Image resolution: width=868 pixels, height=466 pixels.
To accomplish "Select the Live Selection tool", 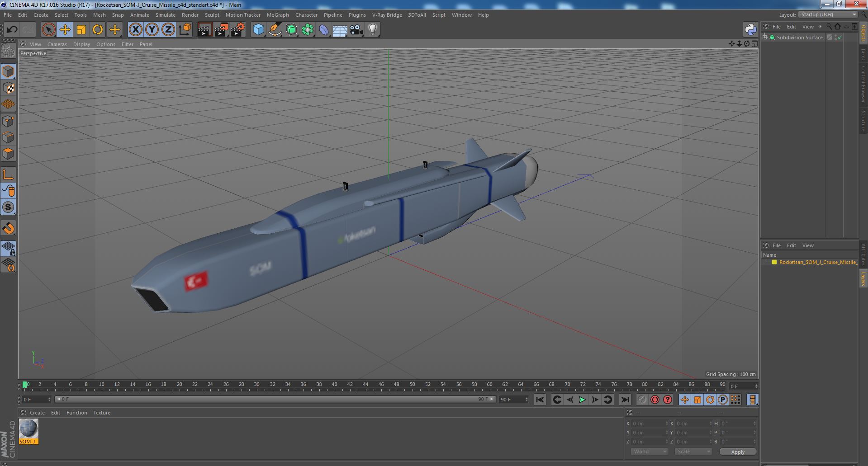I will (x=48, y=30).
